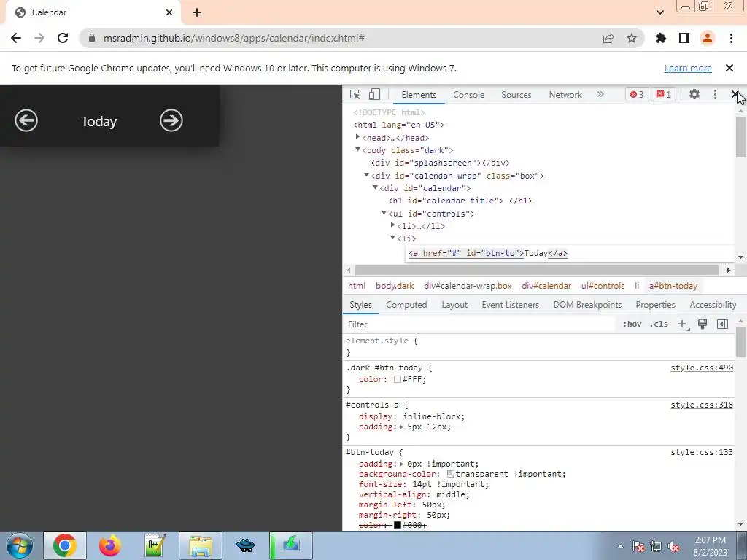Image resolution: width=747 pixels, height=560 pixels.
Task: Open DevTools customize three-dot menu
Action: tap(715, 94)
